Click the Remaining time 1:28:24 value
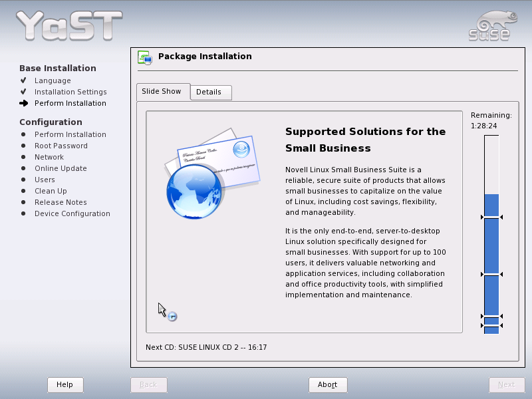Viewport: 532px width, 399px height. tap(484, 126)
